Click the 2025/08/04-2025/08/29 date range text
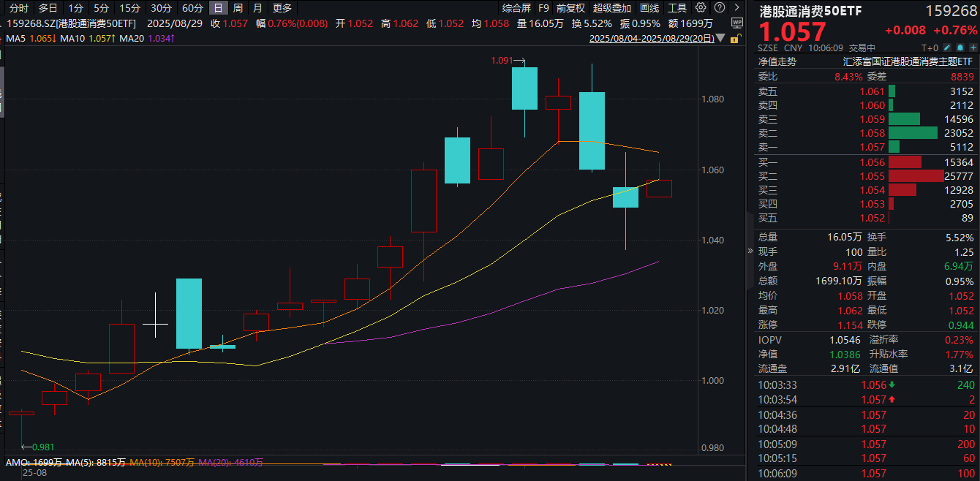Image resolution: width=980 pixels, height=481 pixels. (652, 39)
